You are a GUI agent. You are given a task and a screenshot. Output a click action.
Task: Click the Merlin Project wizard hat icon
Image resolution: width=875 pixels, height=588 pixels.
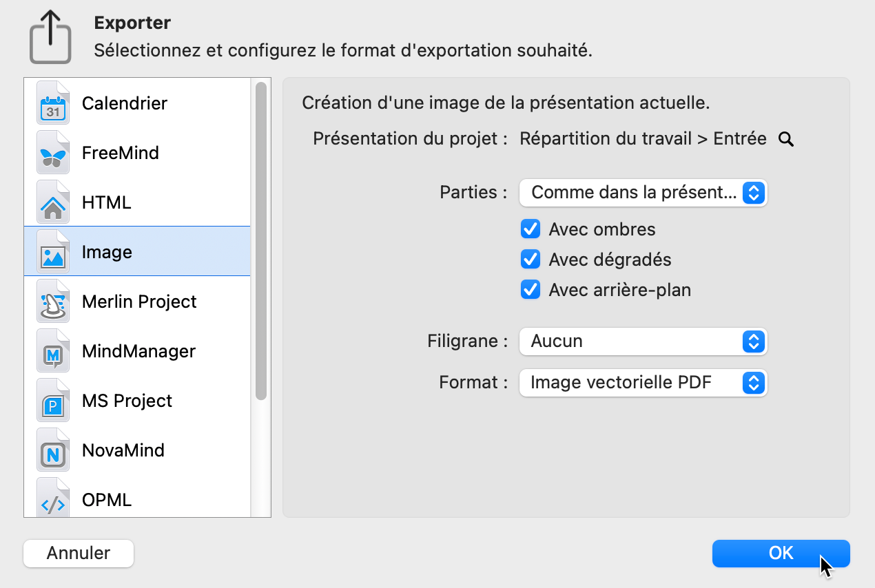tap(53, 302)
